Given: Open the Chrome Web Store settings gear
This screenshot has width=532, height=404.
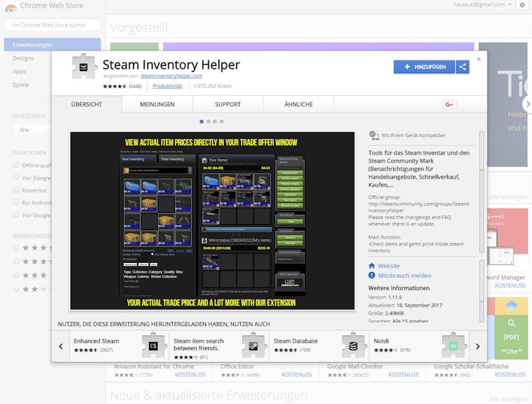Looking at the screenshot, I should pyautogui.click(x=521, y=5).
